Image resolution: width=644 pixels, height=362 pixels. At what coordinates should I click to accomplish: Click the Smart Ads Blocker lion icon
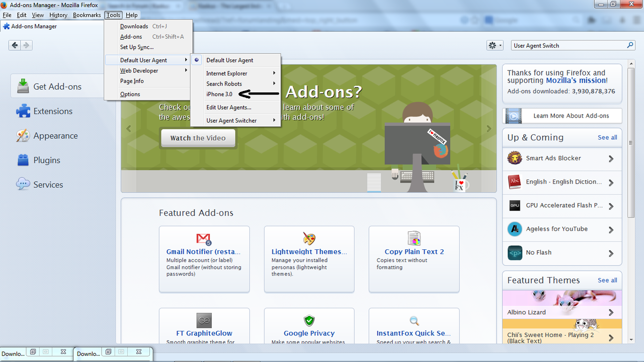[x=515, y=158]
